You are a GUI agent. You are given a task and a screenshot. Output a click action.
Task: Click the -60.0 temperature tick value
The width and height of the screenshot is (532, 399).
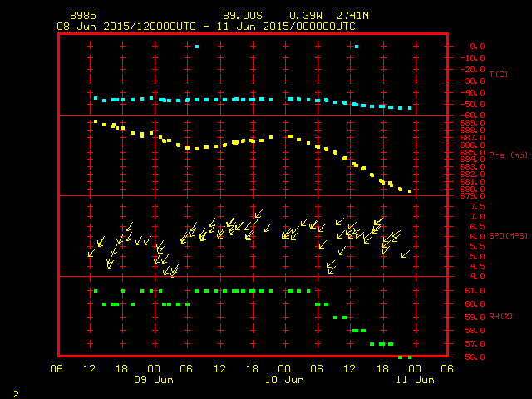(x=473, y=116)
